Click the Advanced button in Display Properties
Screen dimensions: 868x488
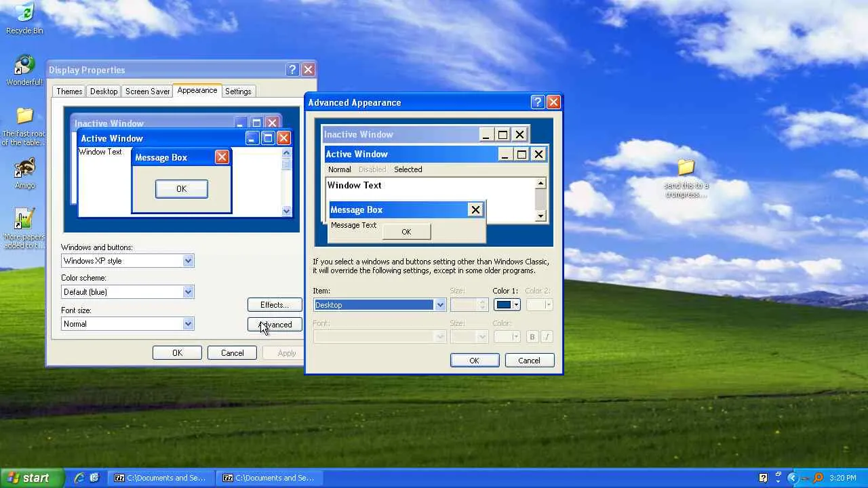pyautogui.click(x=275, y=325)
